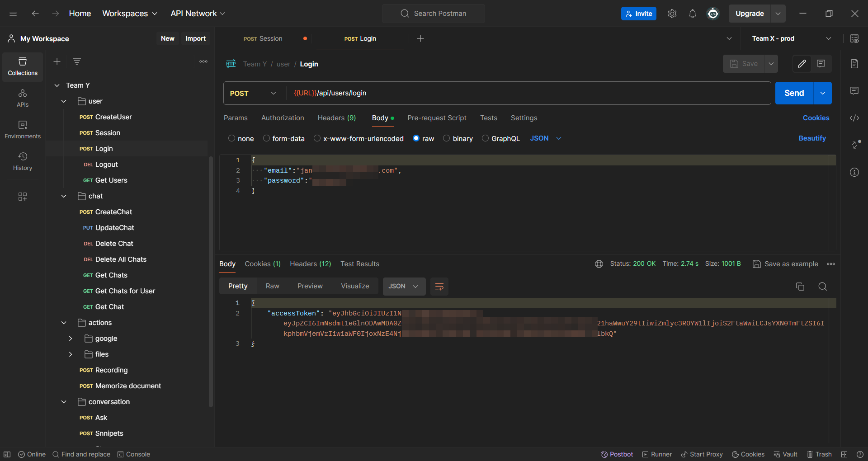Viewport: 868px width, 461px height.
Task: Open notifications bell icon
Action: [x=692, y=14]
